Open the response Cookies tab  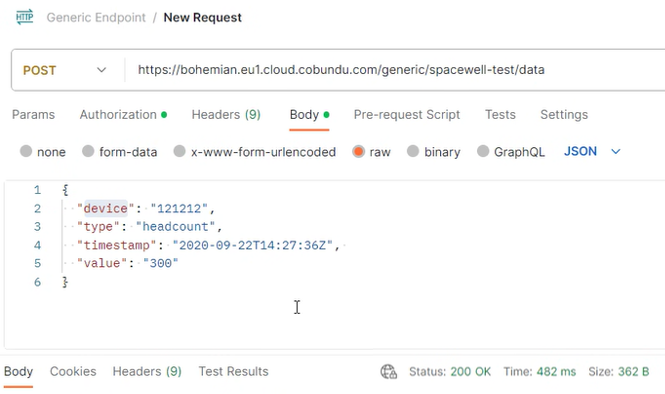coord(73,372)
